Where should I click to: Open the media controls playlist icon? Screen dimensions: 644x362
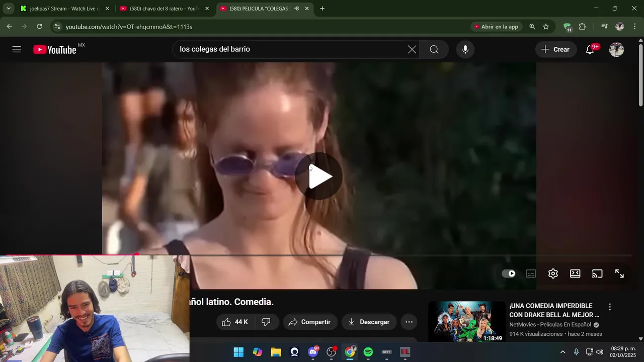605,27
